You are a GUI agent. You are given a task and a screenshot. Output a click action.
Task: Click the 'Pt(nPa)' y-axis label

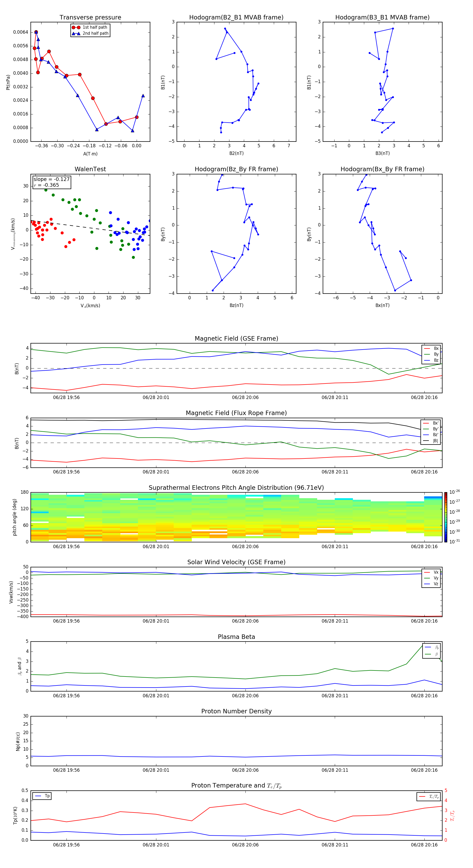[8, 82]
